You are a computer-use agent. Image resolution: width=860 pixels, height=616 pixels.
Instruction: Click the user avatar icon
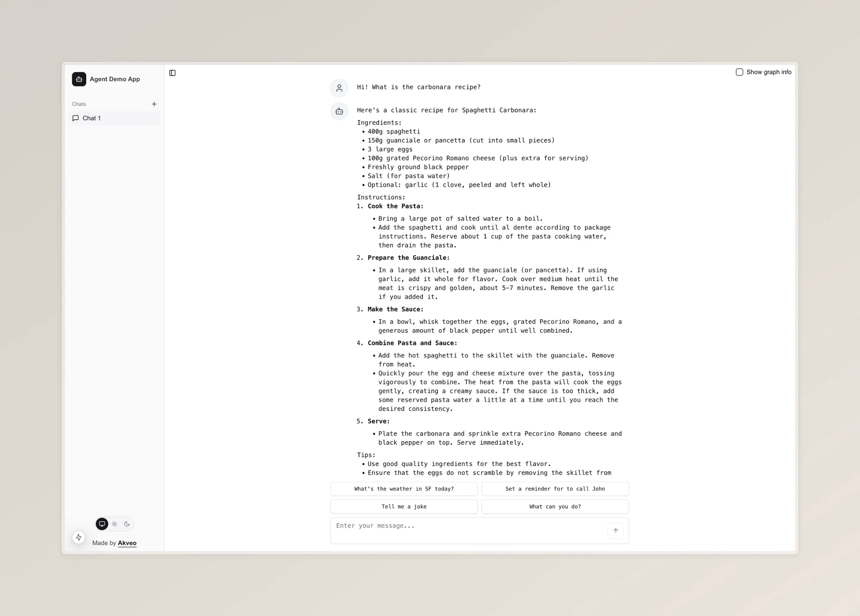pyautogui.click(x=339, y=88)
